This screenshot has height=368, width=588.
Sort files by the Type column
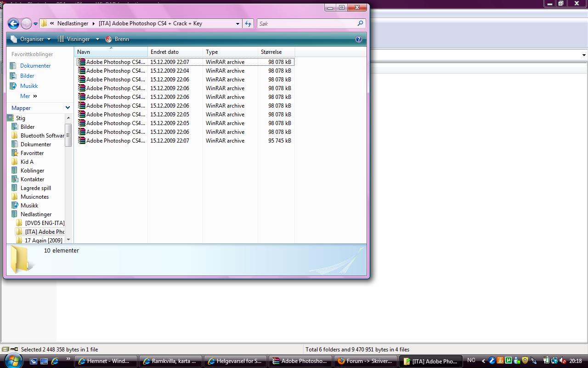pyautogui.click(x=230, y=52)
